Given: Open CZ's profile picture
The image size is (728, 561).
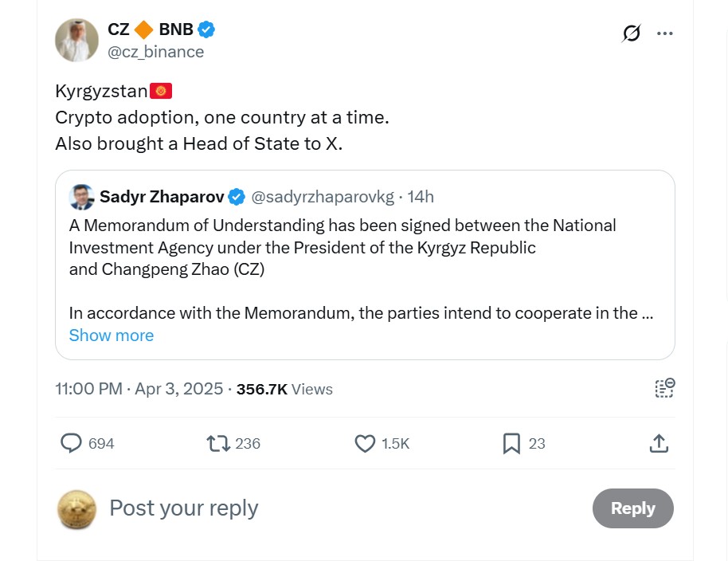Looking at the screenshot, I should point(76,40).
